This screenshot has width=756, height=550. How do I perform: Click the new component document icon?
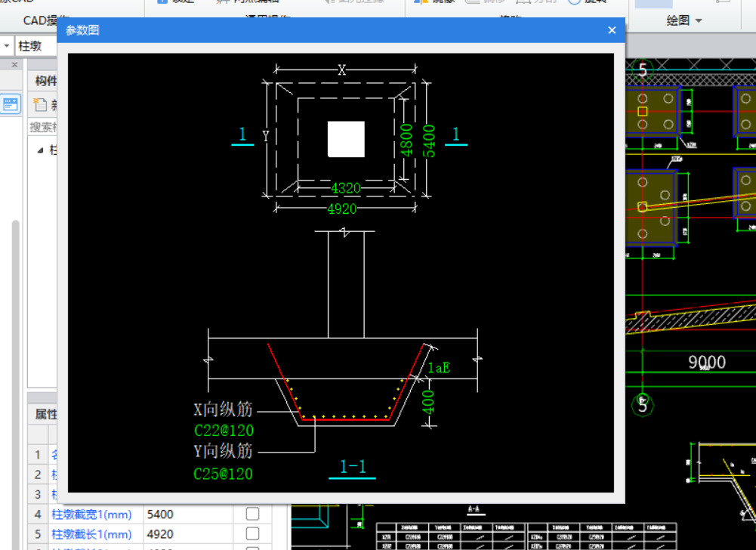tap(39, 104)
